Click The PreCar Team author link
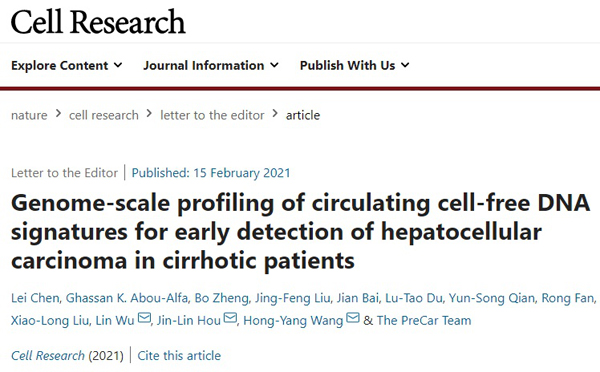600x372 pixels. pos(424,320)
